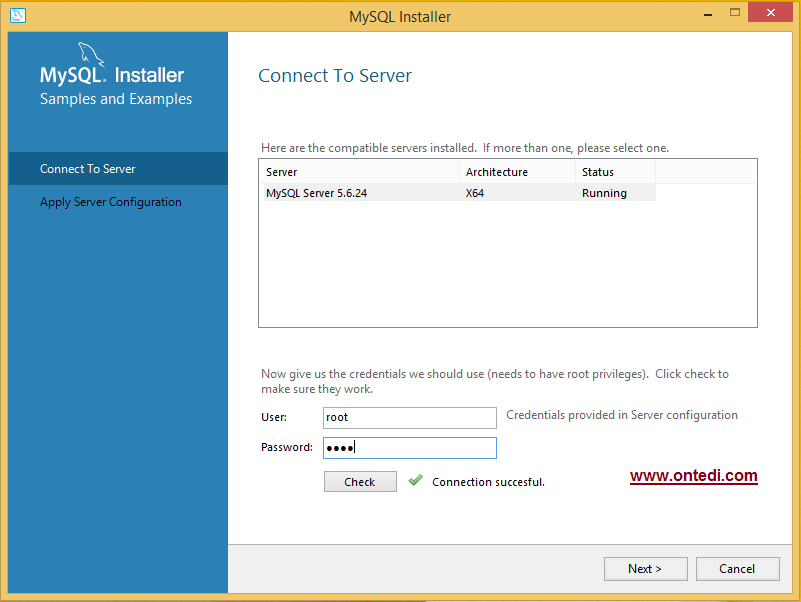Proceed with the Next > button

pos(646,569)
